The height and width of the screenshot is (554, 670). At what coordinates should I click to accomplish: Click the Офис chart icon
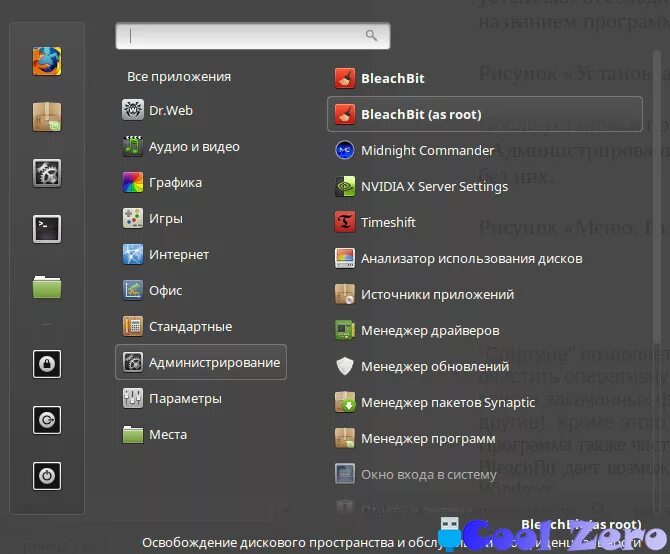pyautogui.click(x=133, y=290)
